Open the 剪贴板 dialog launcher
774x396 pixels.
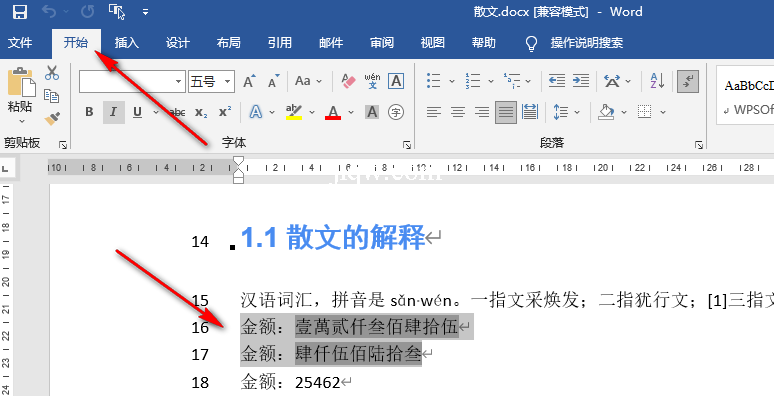click(x=63, y=145)
